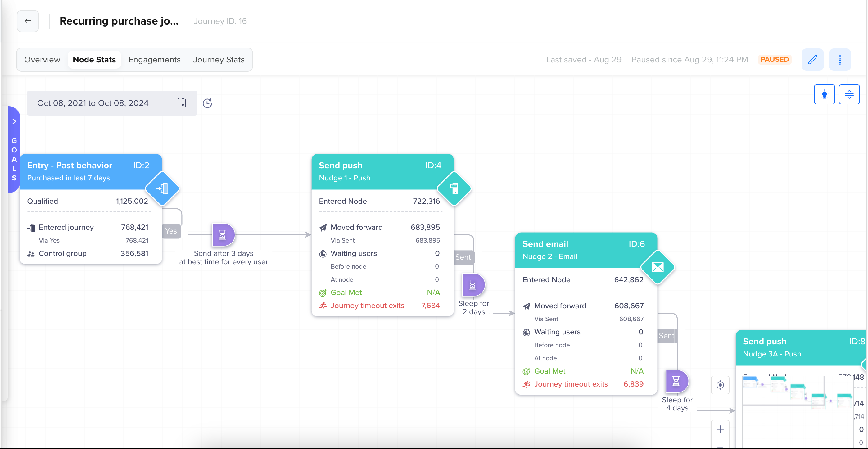Click the Sleep for 2 days hourglass icon

[x=473, y=285]
